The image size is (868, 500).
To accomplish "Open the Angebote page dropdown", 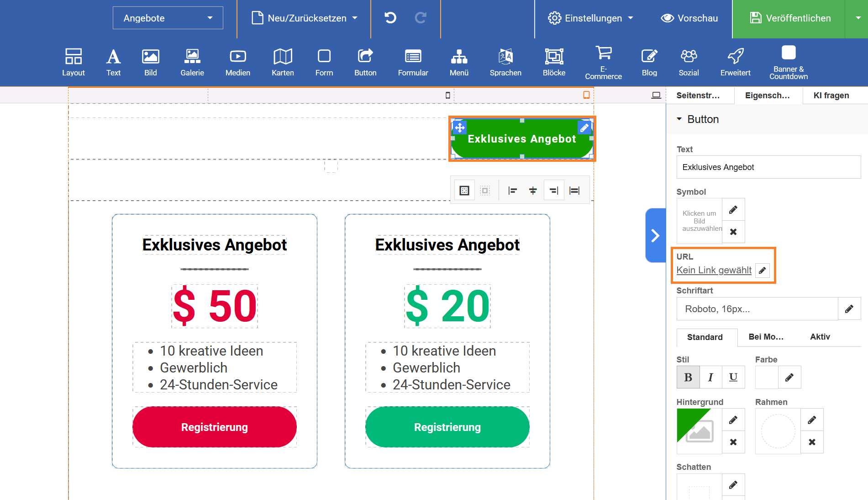I will [x=168, y=18].
